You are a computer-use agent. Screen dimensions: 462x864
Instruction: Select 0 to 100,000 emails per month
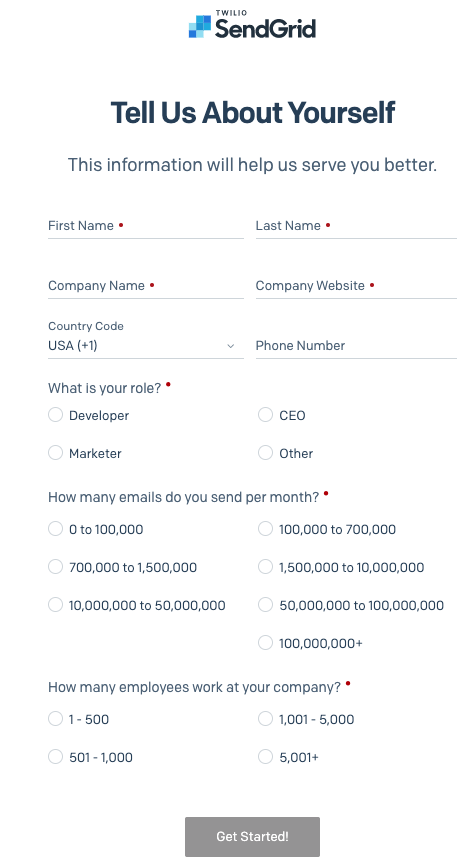tap(56, 529)
